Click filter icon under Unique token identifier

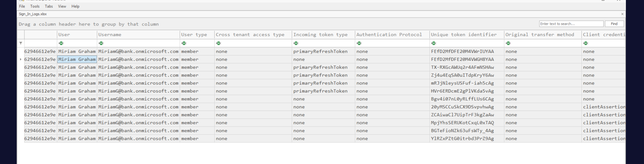click(x=434, y=43)
